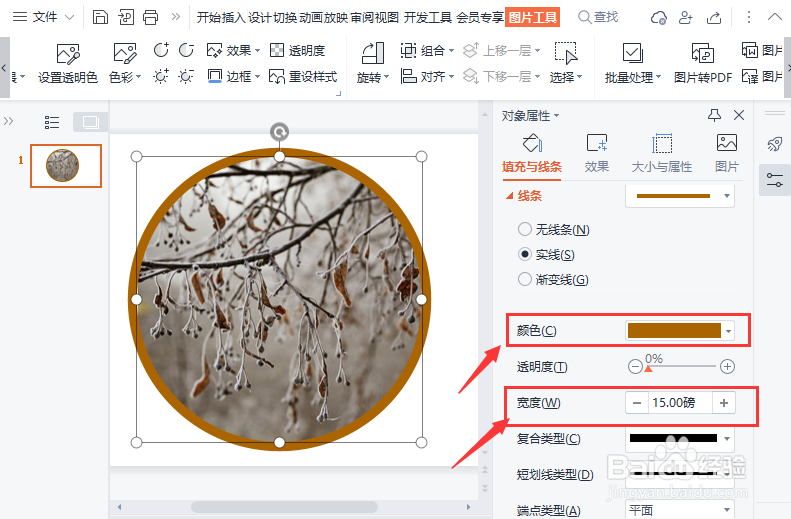Click the rotation handle above the picture
Image resolution: width=791 pixels, height=519 pixels.
(x=279, y=132)
